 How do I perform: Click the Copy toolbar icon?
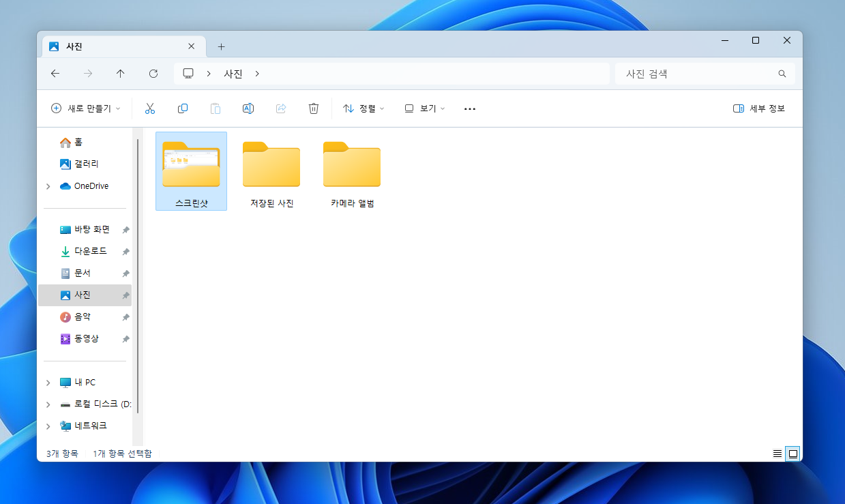click(183, 108)
